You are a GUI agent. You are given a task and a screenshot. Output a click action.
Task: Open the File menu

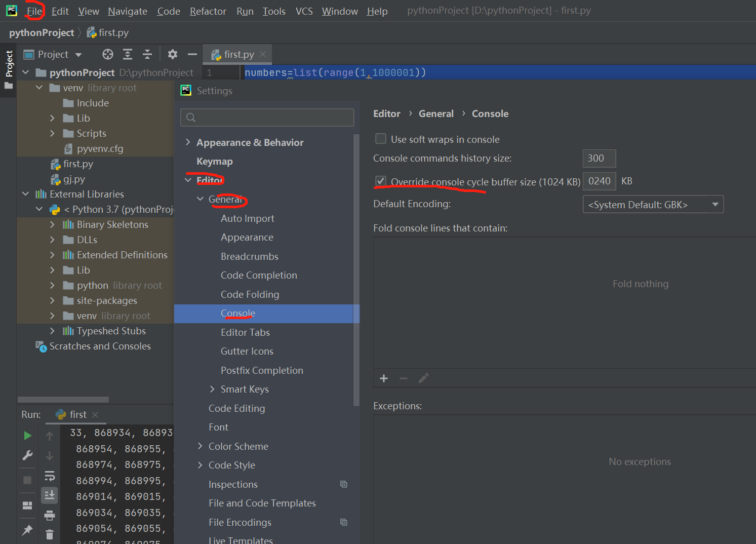(34, 11)
